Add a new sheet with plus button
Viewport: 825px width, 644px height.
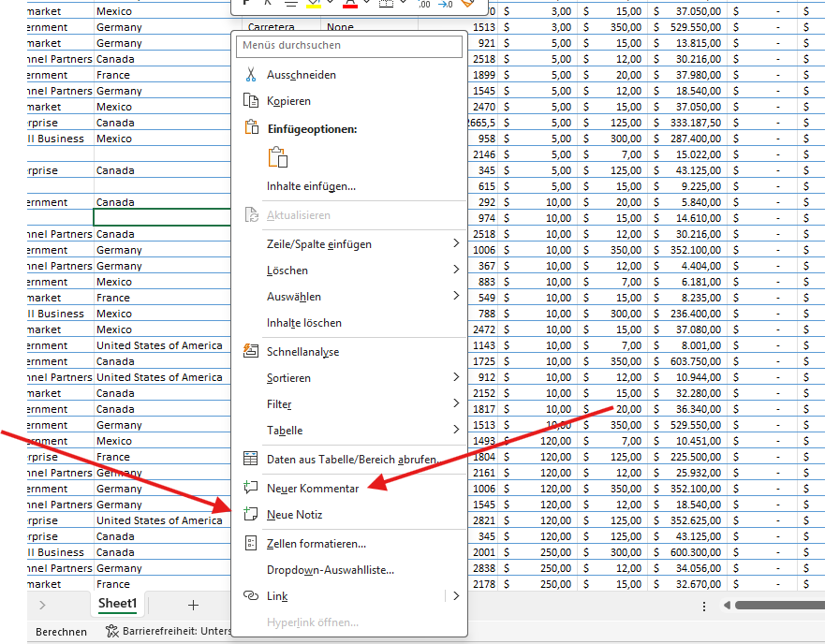[x=193, y=605]
